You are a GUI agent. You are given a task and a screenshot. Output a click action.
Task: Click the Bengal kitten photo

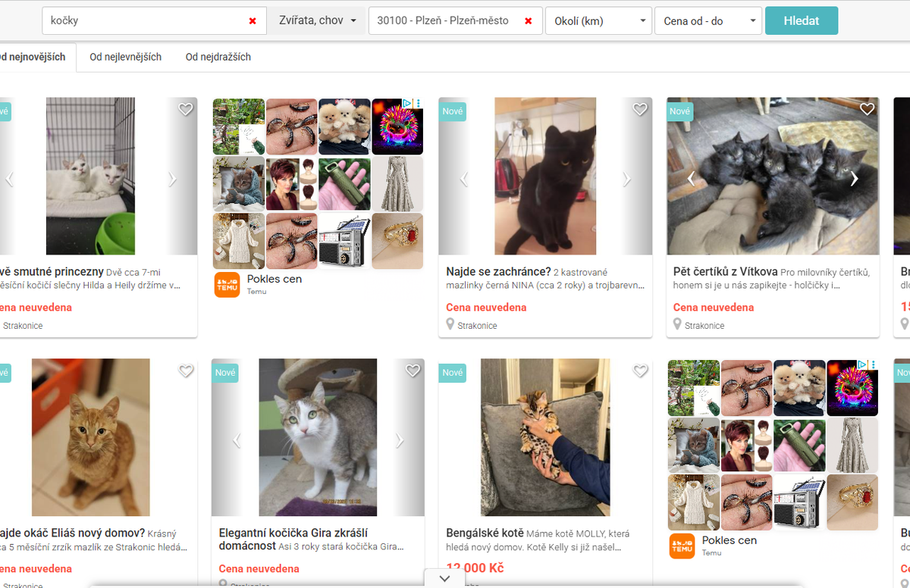tap(545, 437)
